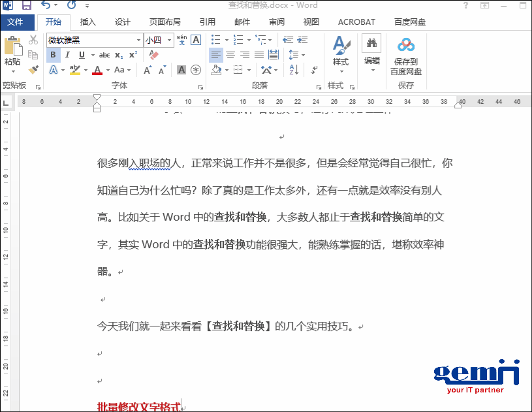The height and width of the screenshot is (412, 532).
Task: Click the Save to Baidu Netdisk icon
Action: click(406, 55)
